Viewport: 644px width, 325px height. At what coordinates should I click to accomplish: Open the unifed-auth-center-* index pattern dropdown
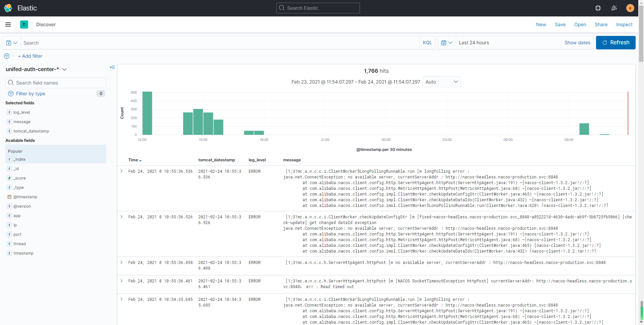pyautogui.click(x=36, y=69)
